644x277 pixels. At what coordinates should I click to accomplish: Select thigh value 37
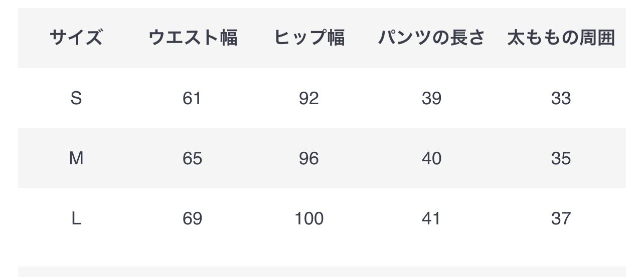561,218
